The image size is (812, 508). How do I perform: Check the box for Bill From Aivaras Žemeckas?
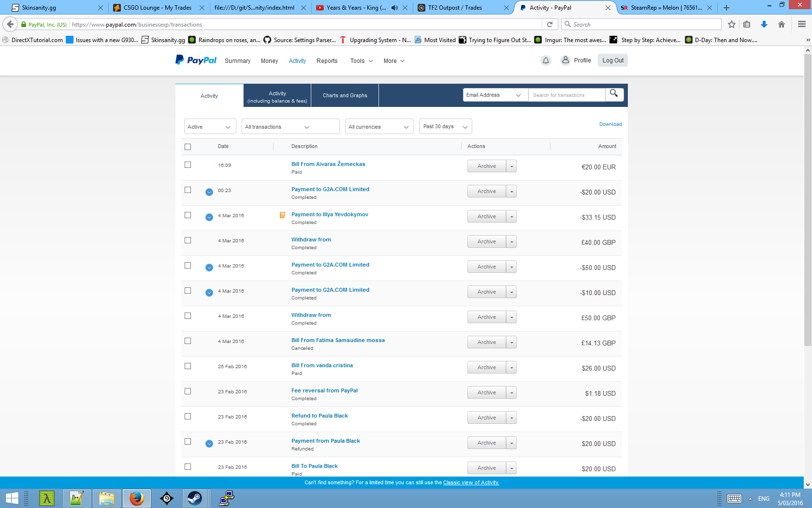pyautogui.click(x=188, y=165)
